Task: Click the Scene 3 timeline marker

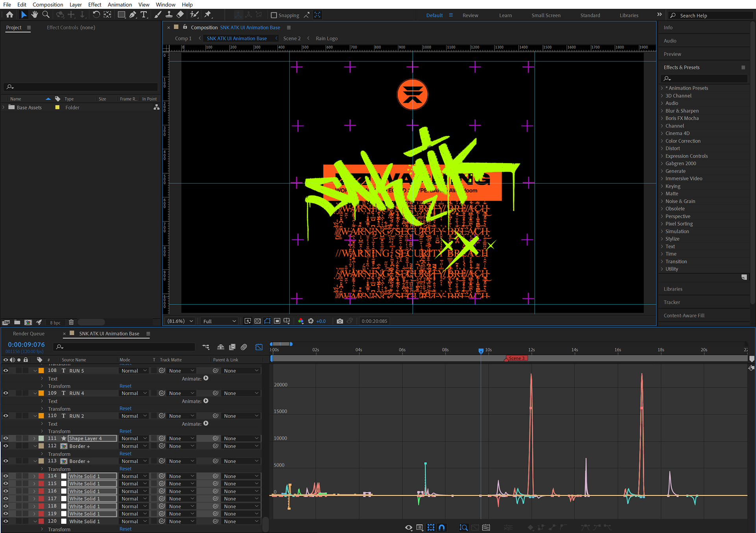Action: tap(515, 358)
